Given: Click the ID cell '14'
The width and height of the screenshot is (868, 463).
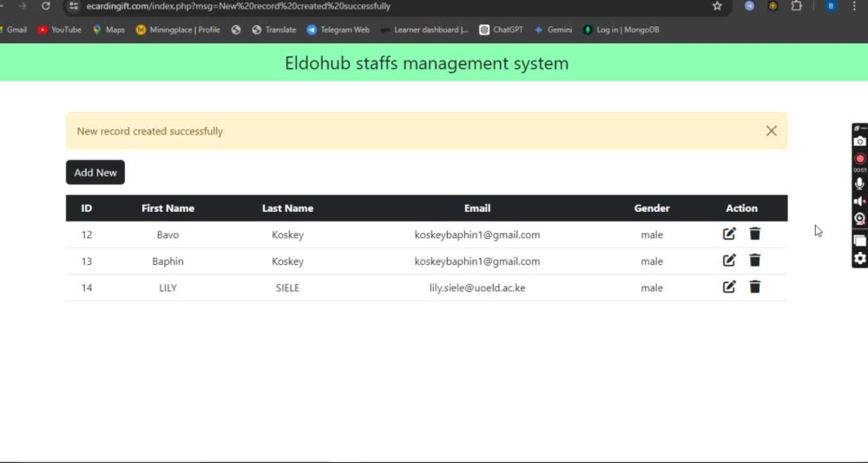Looking at the screenshot, I should point(86,288).
